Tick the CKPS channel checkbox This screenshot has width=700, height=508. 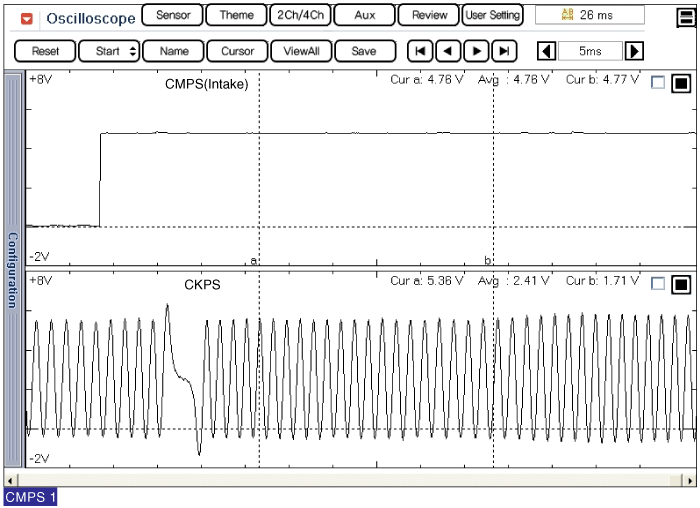click(x=657, y=284)
